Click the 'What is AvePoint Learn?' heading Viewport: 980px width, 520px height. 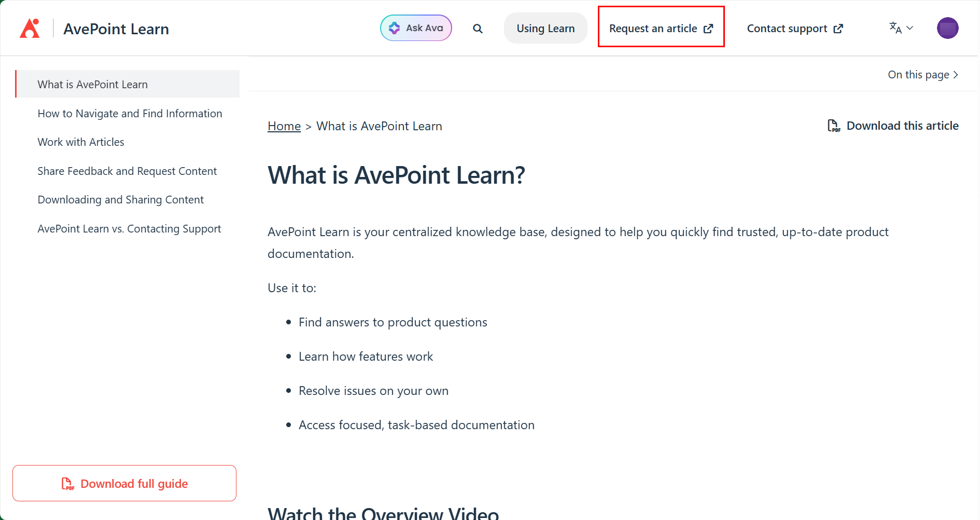pyautogui.click(x=396, y=175)
